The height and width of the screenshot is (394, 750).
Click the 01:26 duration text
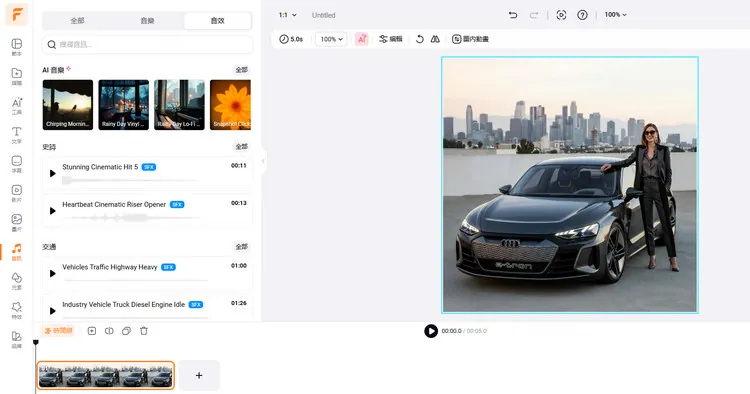(239, 303)
